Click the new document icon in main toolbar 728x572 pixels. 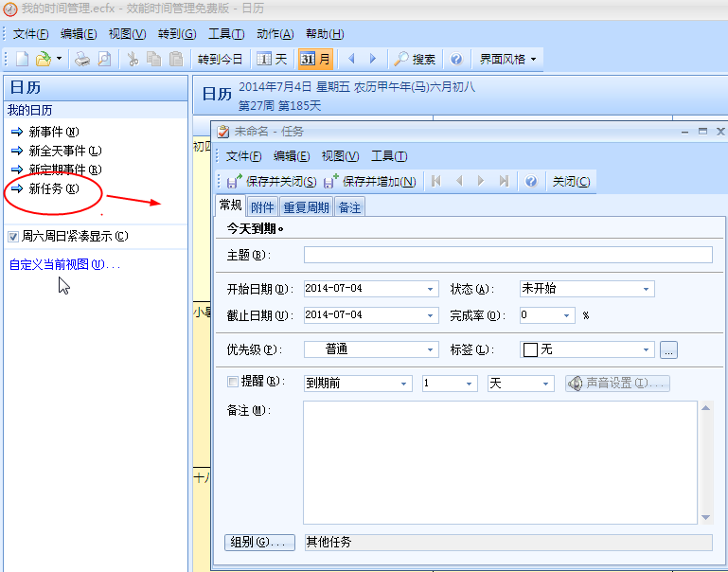(22, 59)
